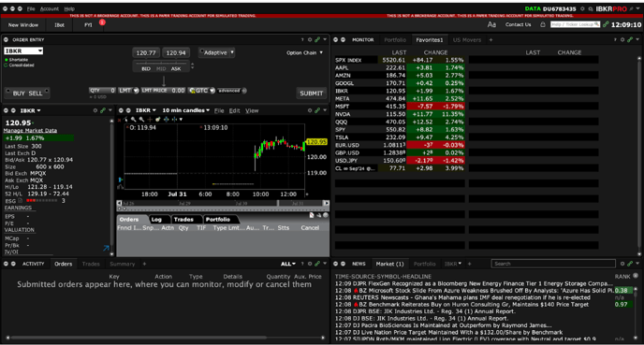Choose MID price on price selector

click(161, 68)
